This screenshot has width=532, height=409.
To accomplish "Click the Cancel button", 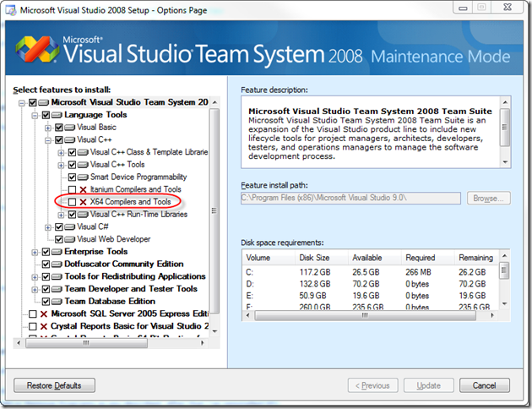I will 485,385.
